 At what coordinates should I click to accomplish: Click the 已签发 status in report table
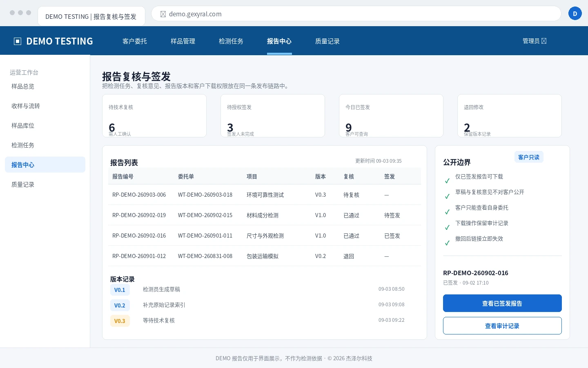pyautogui.click(x=392, y=236)
